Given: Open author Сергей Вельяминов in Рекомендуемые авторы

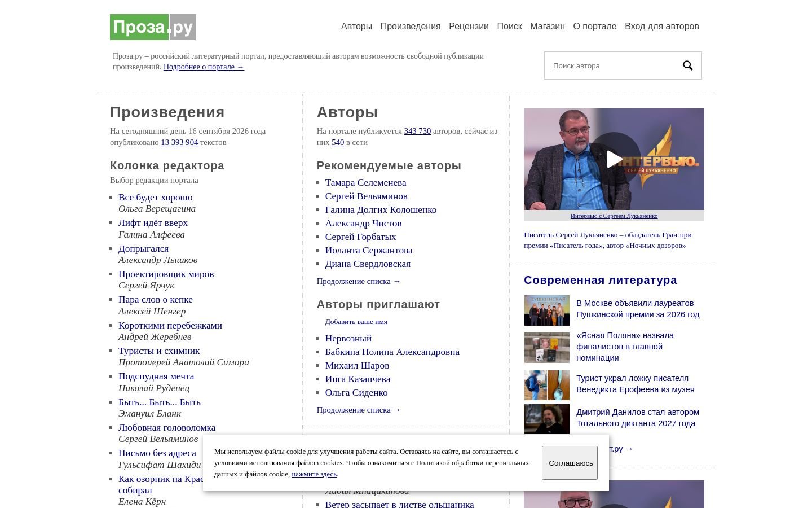Looking at the screenshot, I should click(366, 196).
